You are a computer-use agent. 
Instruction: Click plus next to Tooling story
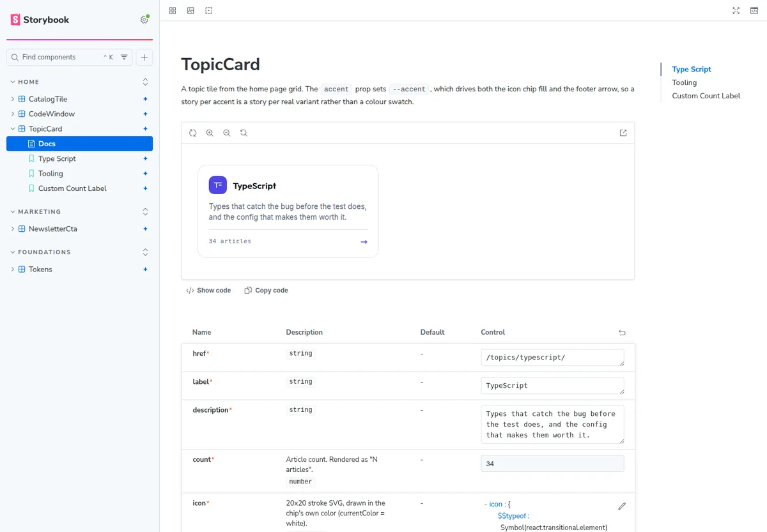click(145, 174)
